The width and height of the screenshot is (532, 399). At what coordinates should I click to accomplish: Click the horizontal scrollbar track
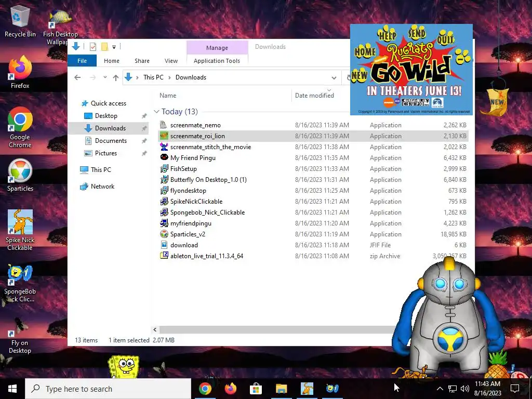pyautogui.click(x=276, y=329)
